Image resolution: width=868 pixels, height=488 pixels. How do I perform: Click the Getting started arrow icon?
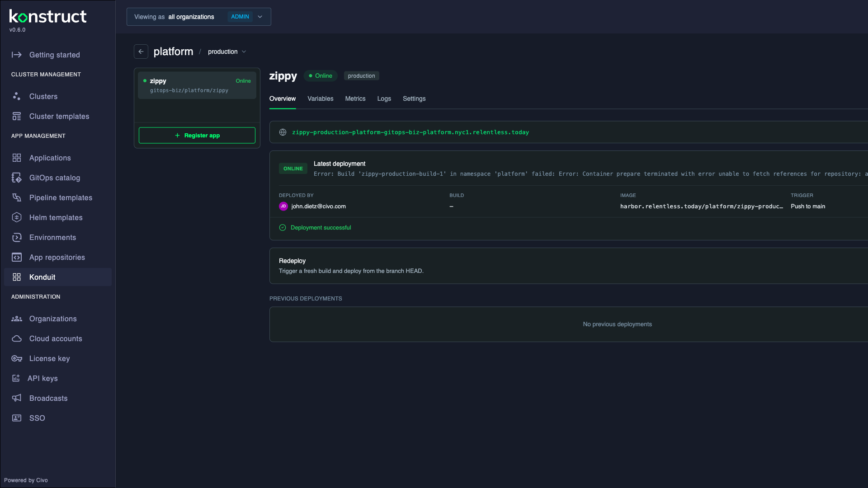pos(17,55)
